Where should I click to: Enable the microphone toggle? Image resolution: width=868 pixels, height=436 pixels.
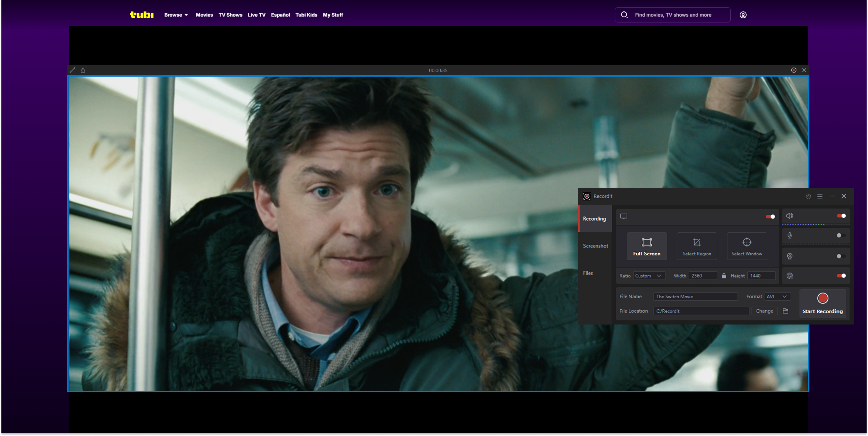click(x=841, y=235)
